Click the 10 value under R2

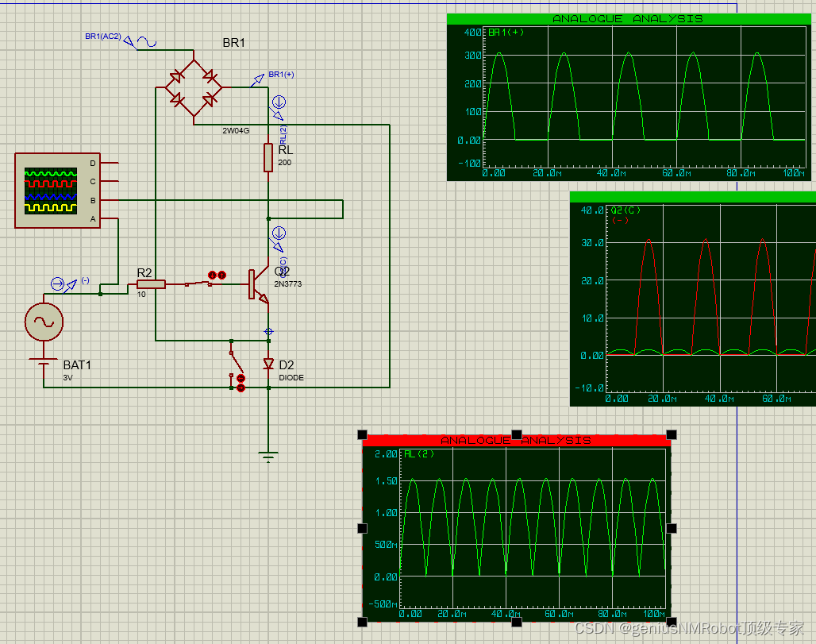point(141,294)
